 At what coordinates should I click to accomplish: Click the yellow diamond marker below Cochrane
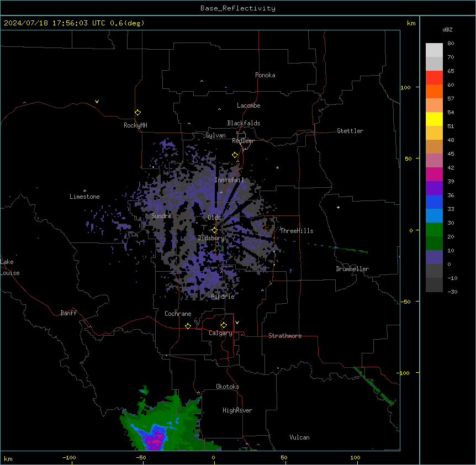[x=188, y=326]
